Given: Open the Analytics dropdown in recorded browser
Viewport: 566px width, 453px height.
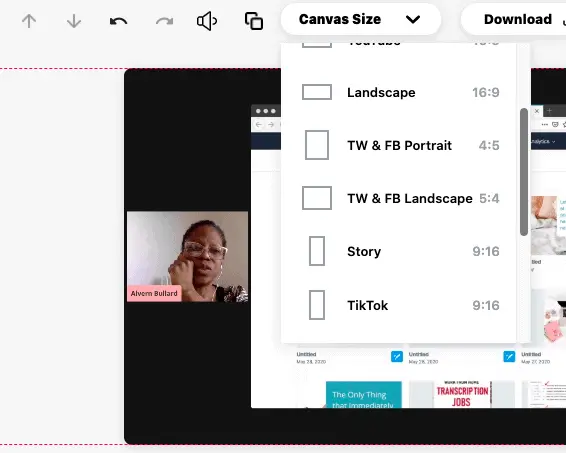Looking at the screenshot, I should coord(543,141).
